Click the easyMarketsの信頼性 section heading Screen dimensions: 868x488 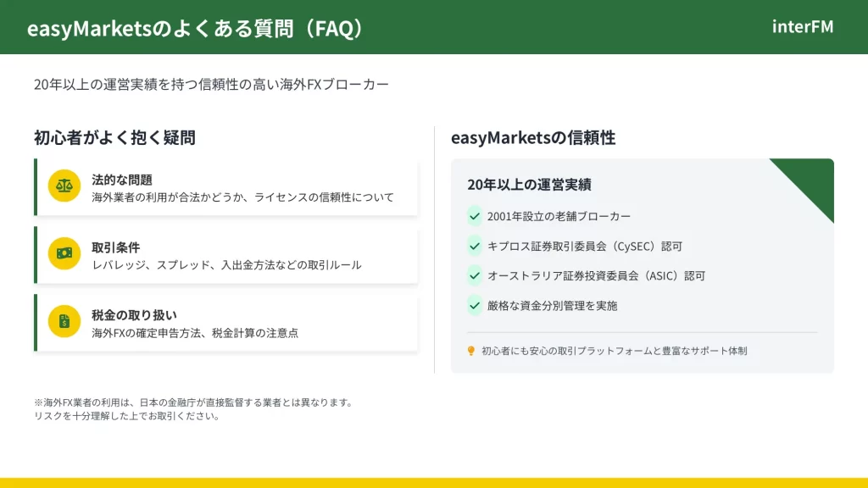tap(532, 137)
